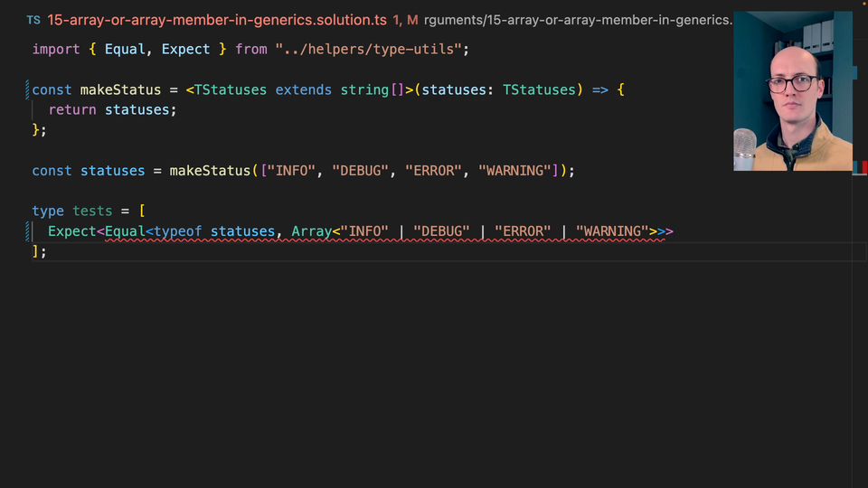Viewport: 868px width, 488px height.
Task: Click the Array type in the Expect line
Action: [x=311, y=231]
